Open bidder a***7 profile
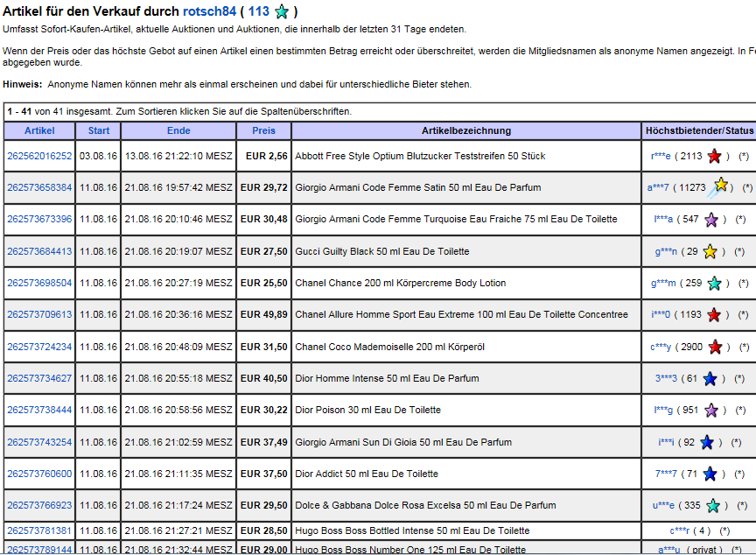Screen dimensions: 756x555 coord(658,187)
